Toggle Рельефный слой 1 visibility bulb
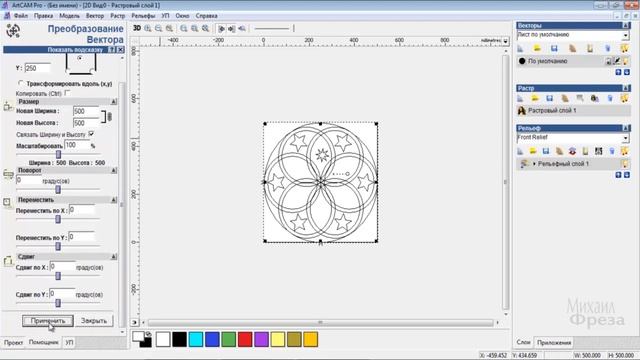Viewport: 640px width, 360px height. coord(625,164)
